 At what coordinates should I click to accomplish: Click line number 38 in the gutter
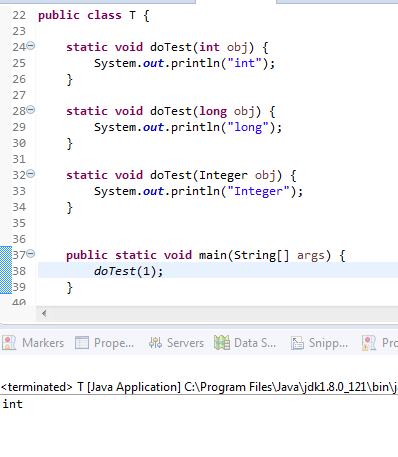click(x=19, y=271)
